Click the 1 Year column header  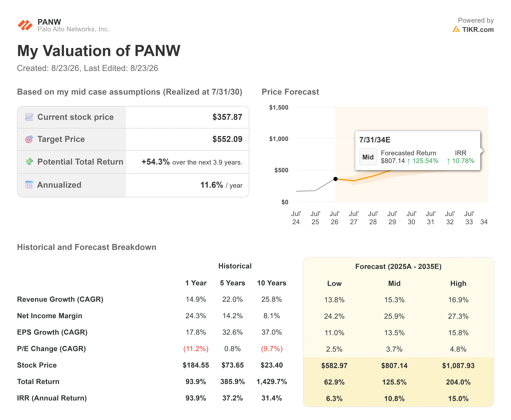[196, 283]
